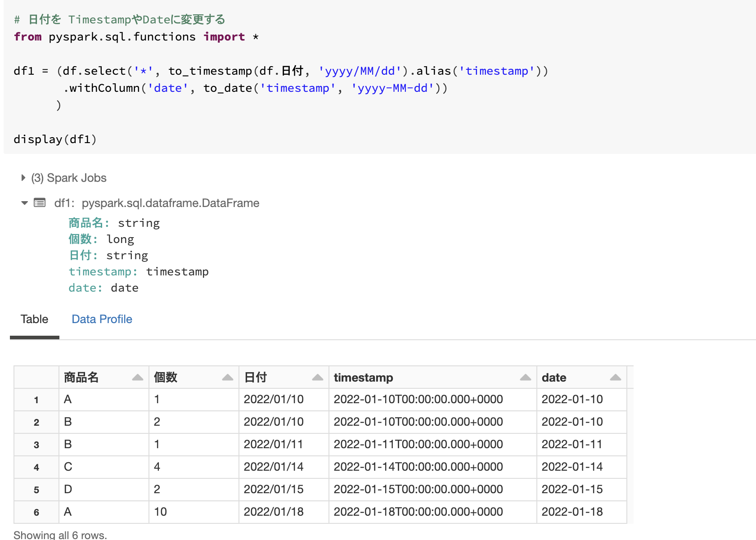Select date cell 2022-01-15

point(582,490)
